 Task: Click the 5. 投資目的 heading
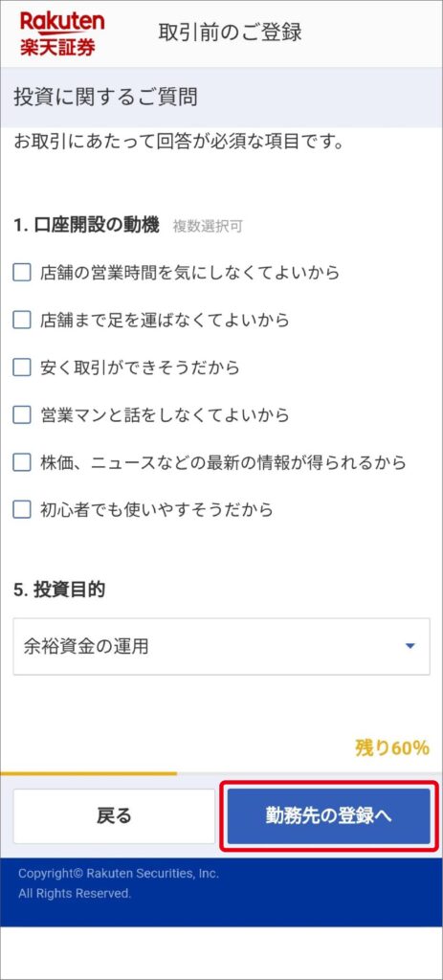point(59,590)
